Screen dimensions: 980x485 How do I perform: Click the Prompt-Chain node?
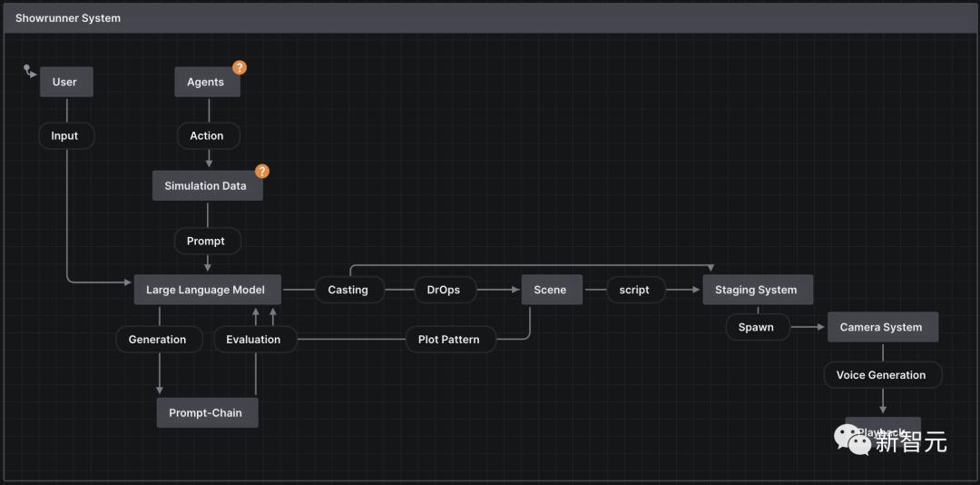(206, 412)
